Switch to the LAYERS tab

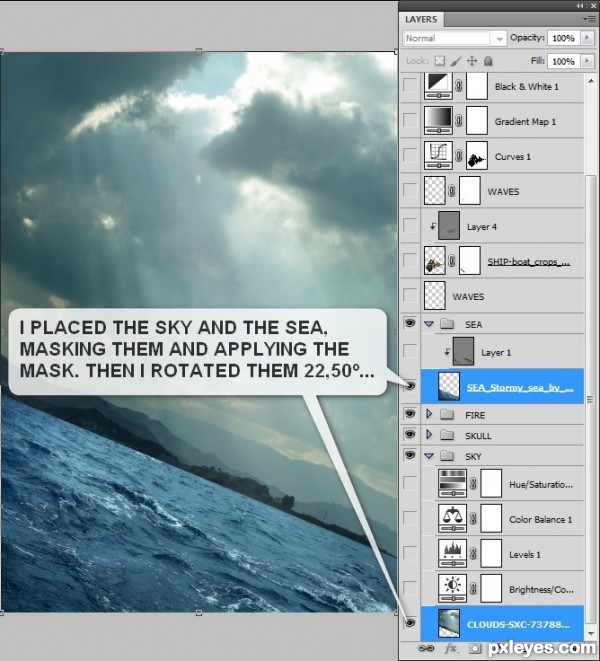(421, 19)
